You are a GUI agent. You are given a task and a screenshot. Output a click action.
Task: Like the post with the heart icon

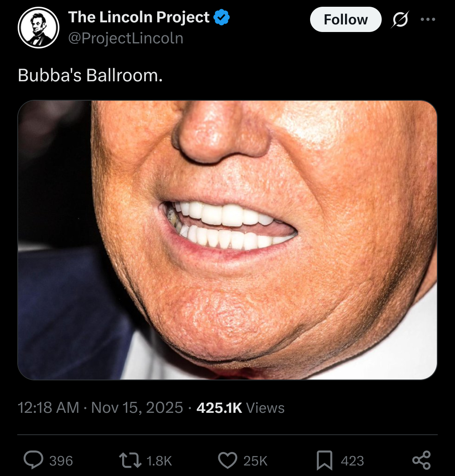[x=227, y=460]
